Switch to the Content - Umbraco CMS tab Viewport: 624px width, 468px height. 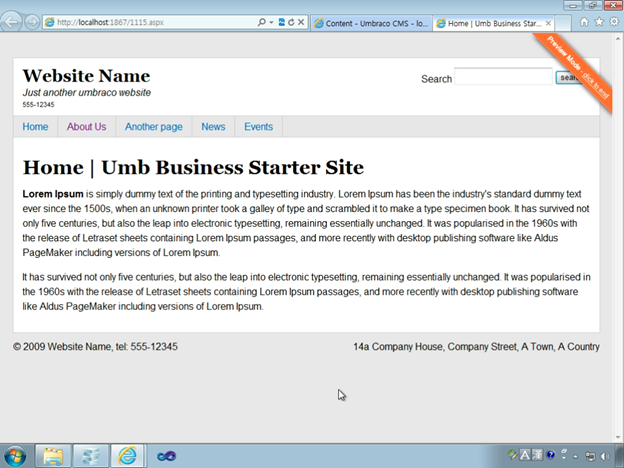pyautogui.click(x=371, y=23)
